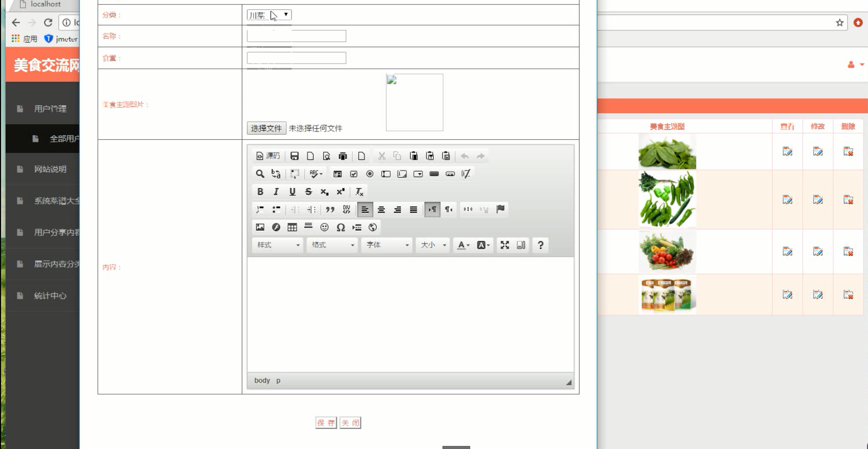Insert a Flash object
868x449 pixels.
point(276,227)
